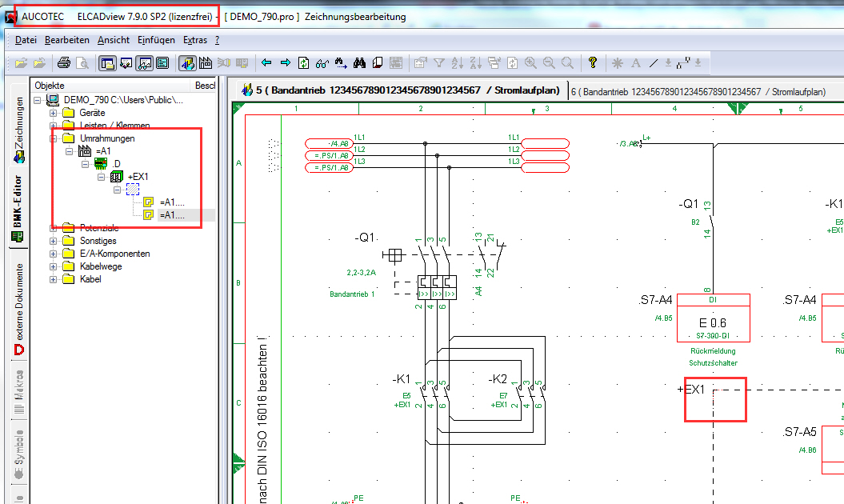Click the -K2 contactor label in drawing
844x504 pixels.
498,379
